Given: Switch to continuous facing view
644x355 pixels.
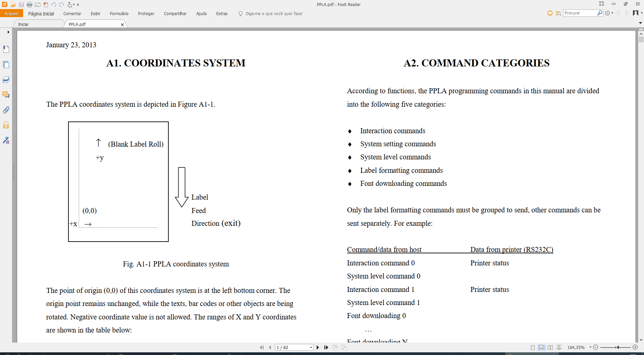Looking at the screenshot, I should (x=559, y=348).
